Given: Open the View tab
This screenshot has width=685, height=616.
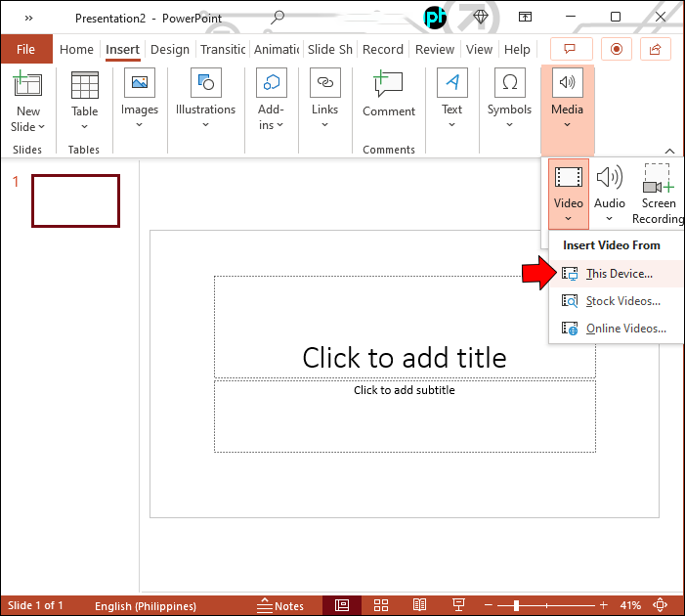Looking at the screenshot, I should click(479, 49).
